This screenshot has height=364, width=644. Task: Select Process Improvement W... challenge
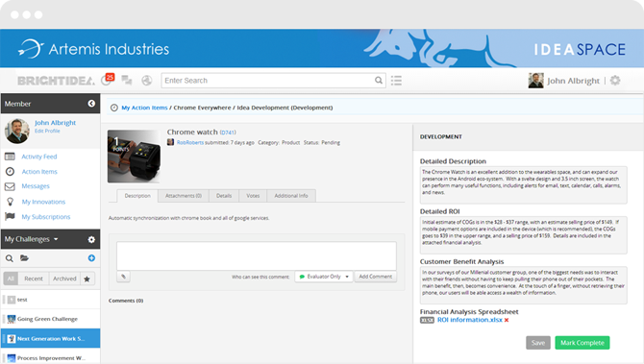(50, 358)
